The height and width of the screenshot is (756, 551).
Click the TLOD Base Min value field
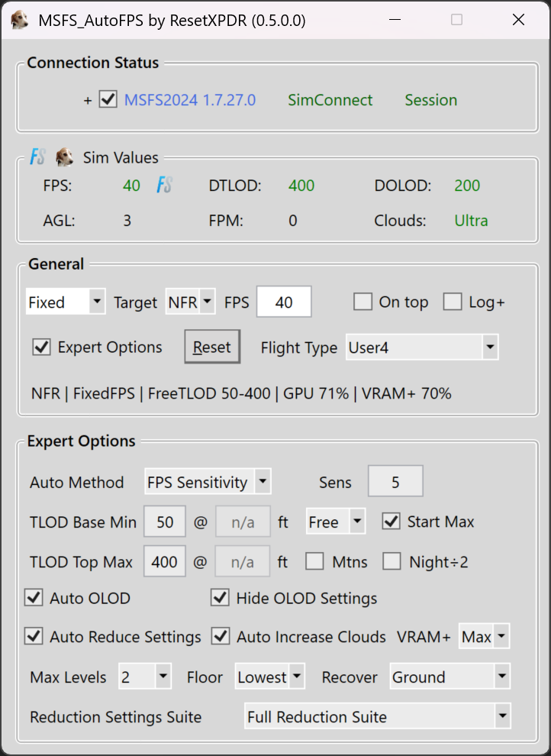(165, 522)
